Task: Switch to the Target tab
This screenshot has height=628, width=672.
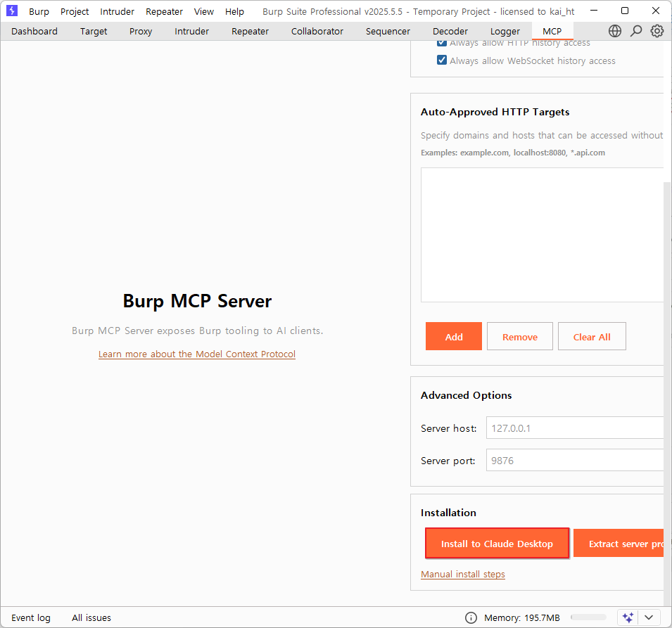Action: point(94,31)
